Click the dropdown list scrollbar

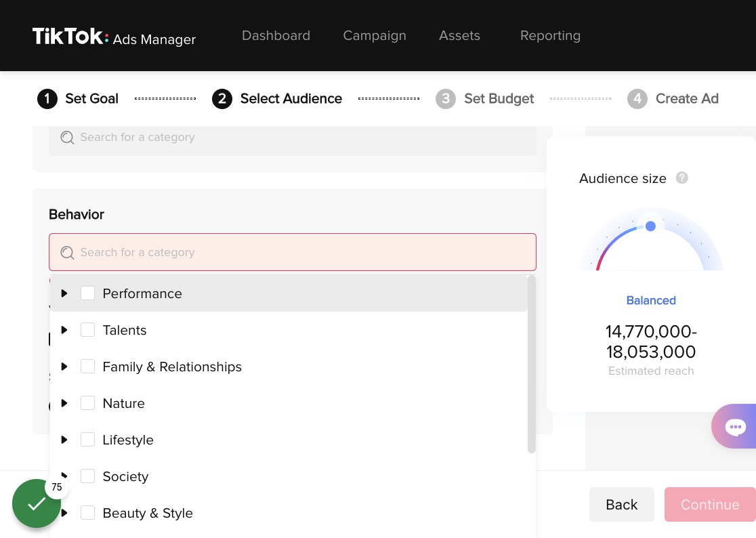pos(532,364)
